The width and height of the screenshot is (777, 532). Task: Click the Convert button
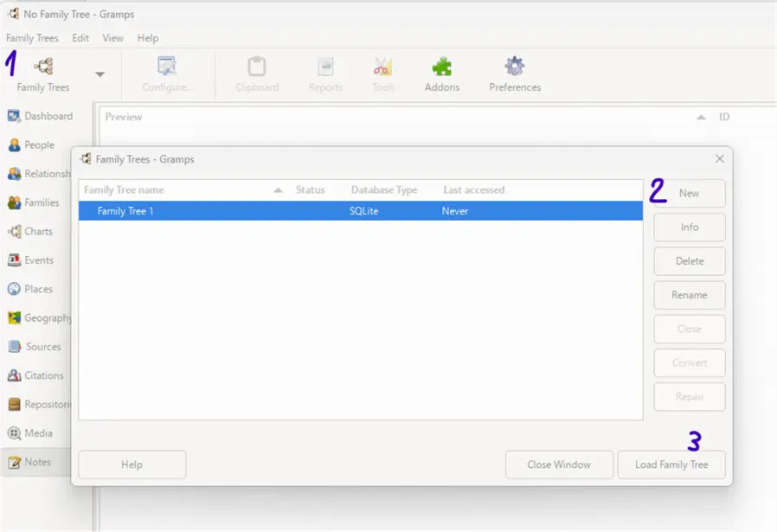690,363
